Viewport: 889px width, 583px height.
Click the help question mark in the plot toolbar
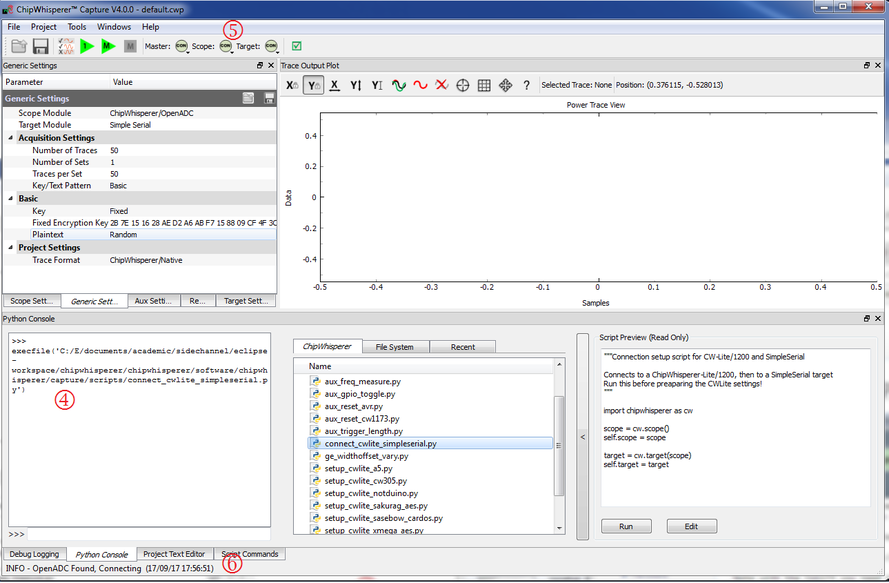[x=527, y=85]
